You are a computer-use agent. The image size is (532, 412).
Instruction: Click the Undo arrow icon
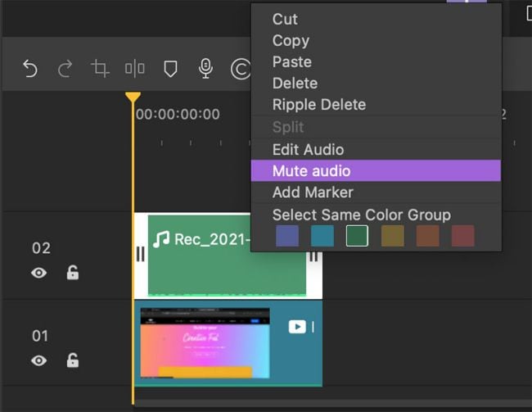click(x=30, y=70)
